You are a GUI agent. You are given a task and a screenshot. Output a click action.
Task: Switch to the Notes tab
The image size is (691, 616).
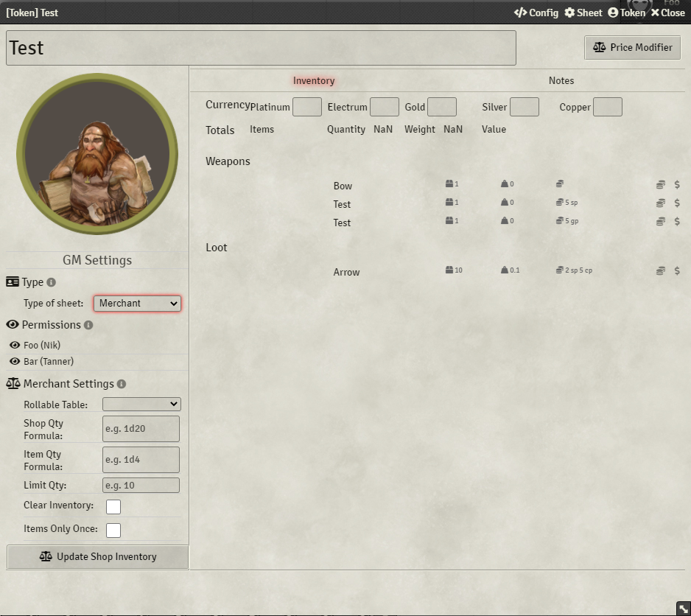(x=561, y=80)
